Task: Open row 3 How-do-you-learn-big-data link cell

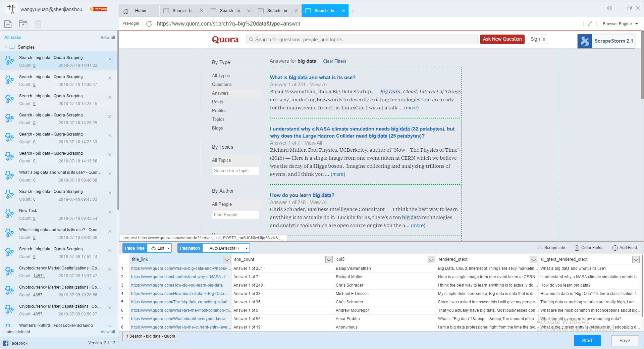Action: [x=180, y=285]
